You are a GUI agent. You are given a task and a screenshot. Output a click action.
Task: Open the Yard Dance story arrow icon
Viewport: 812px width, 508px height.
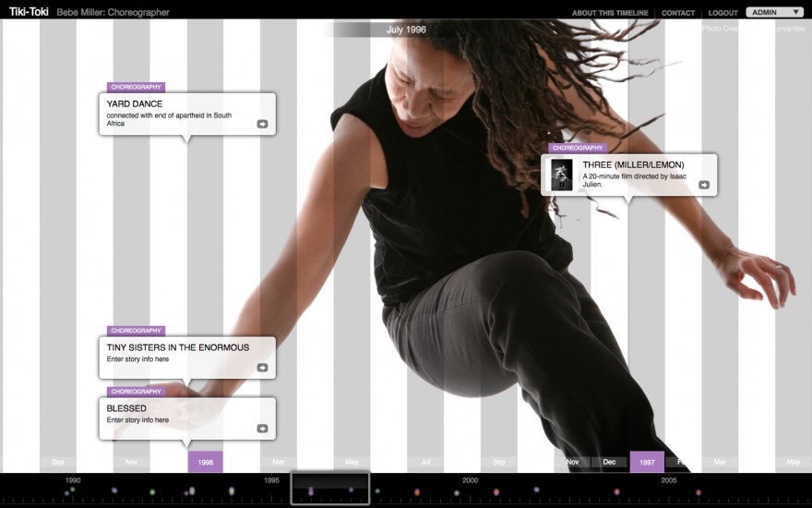click(262, 124)
